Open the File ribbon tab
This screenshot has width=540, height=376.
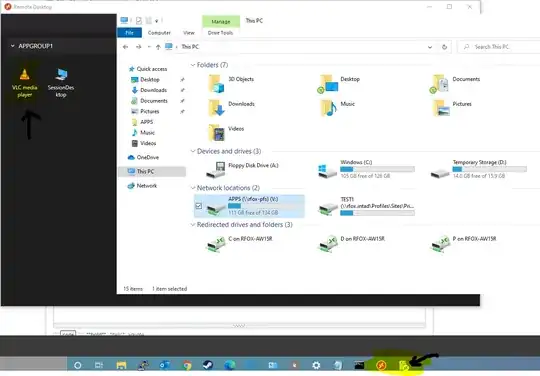pyautogui.click(x=129, y=33)
